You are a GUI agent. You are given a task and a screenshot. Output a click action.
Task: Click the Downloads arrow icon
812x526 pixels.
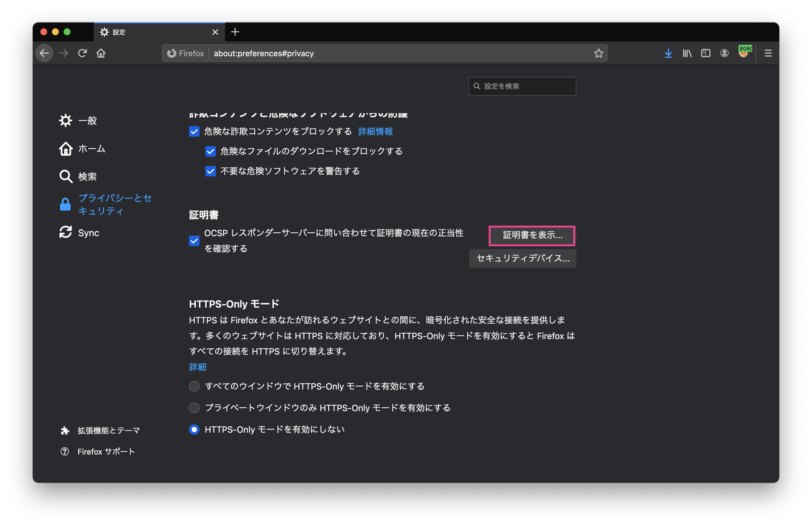(668, 53)
